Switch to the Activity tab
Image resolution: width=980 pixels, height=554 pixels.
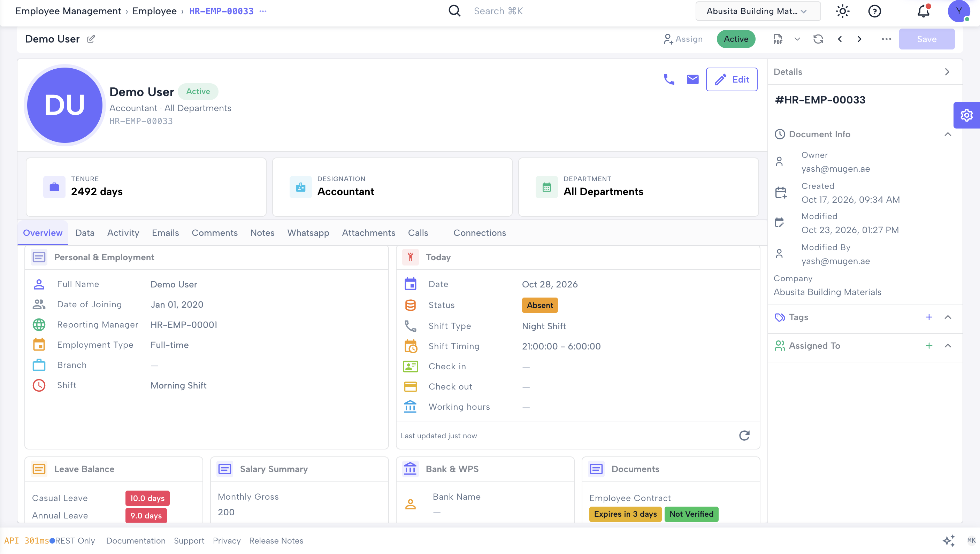coord(123,232)
